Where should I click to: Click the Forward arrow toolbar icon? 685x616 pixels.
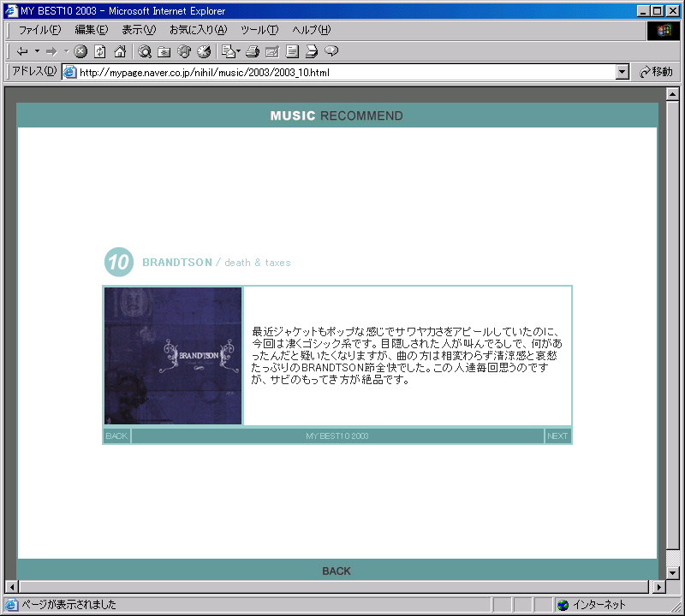(51, 51)
